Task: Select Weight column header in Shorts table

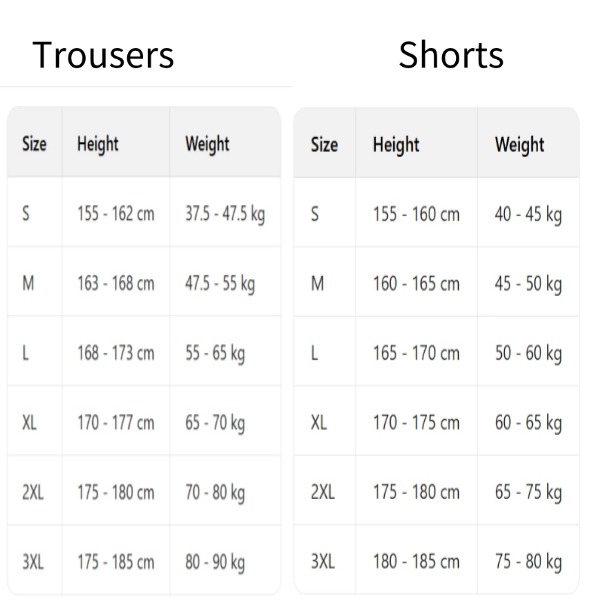Action: point(519,145)
